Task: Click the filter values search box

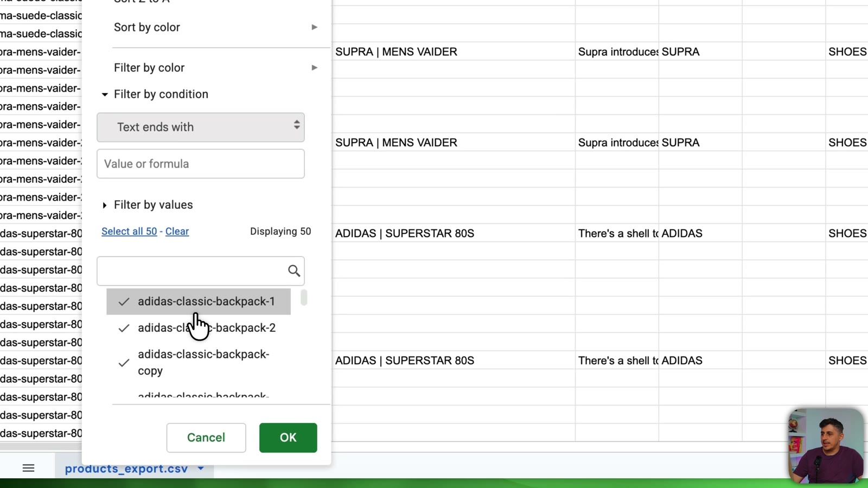Action: (x=201, y=271)
